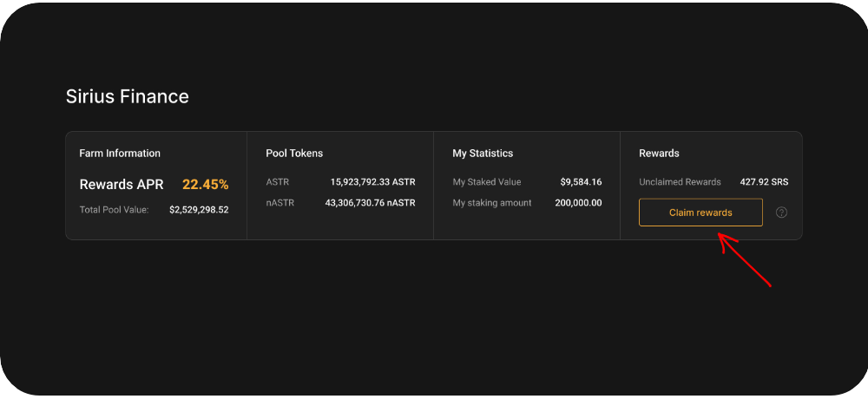Select the Rewards panel heading
The image size is (868, 399).
pos(659,154)
